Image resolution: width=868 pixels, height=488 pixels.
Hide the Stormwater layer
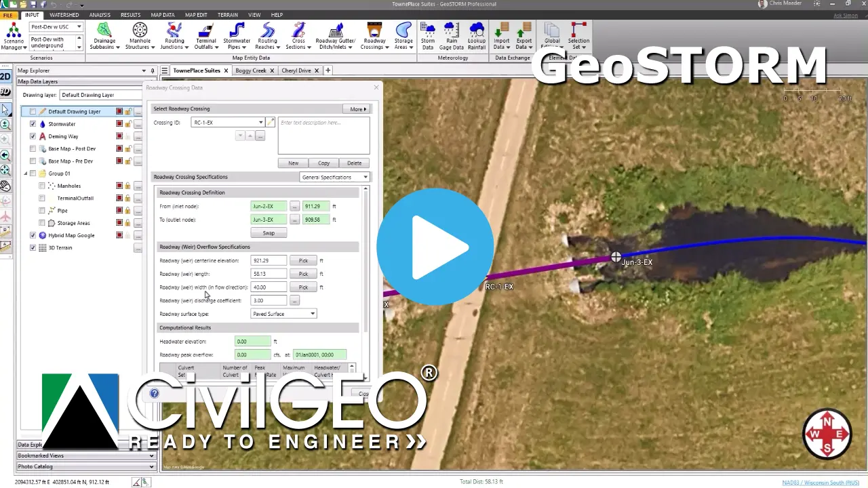pyautogui.click(x=33, y=123)
